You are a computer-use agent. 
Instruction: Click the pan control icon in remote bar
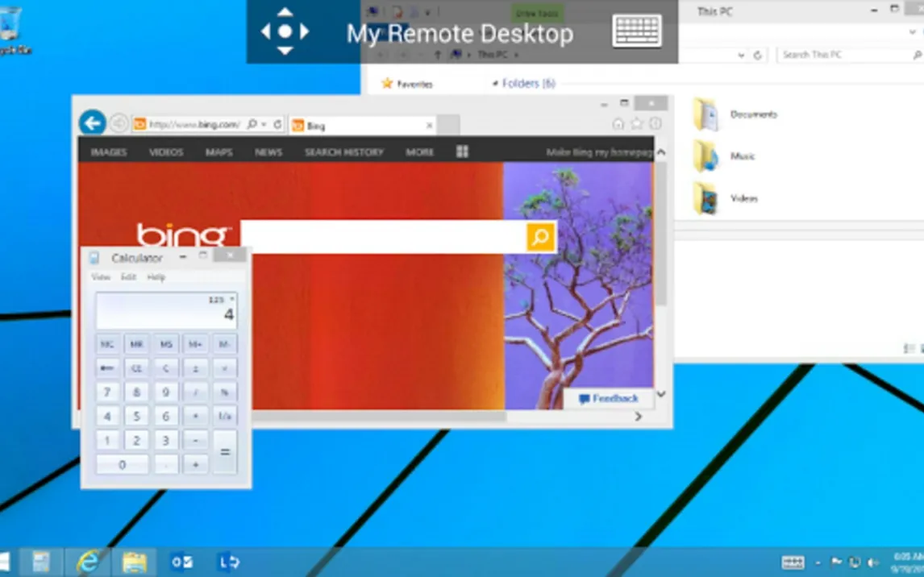tap(285, 32)
